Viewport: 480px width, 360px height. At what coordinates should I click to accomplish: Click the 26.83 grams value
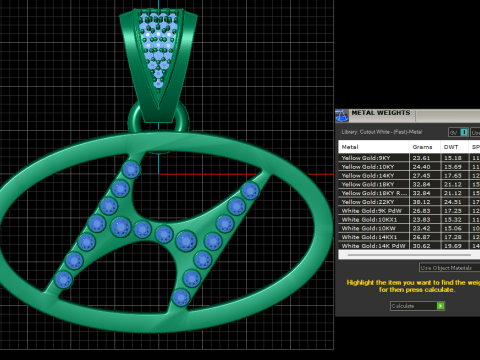pyautogui.click(x=421, y=211)
